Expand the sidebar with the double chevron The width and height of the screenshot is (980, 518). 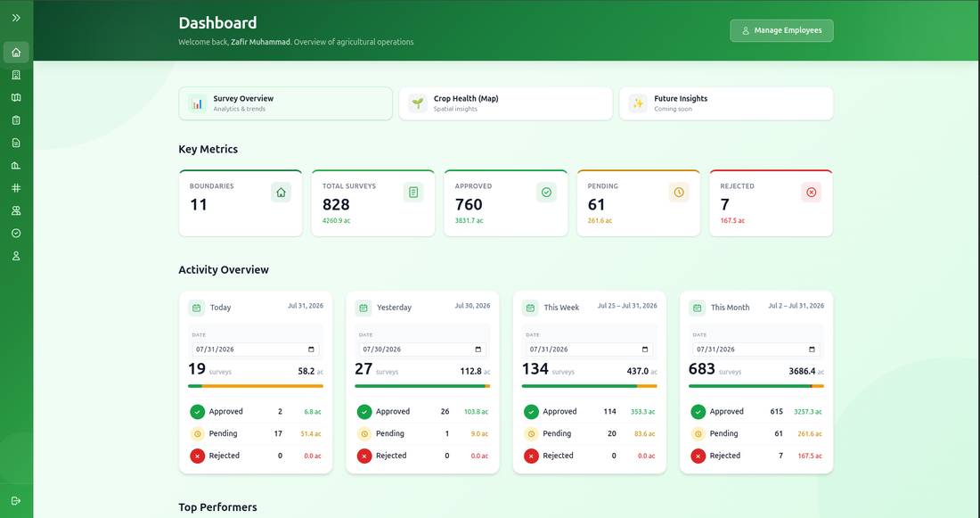pyautogui.click(x=16, y=18)
